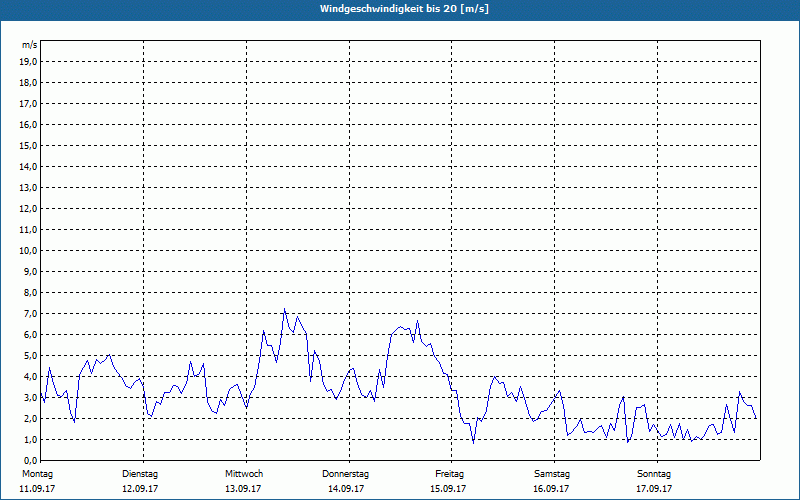Click the 'Dienstag' day label

(x=140, y=474)
